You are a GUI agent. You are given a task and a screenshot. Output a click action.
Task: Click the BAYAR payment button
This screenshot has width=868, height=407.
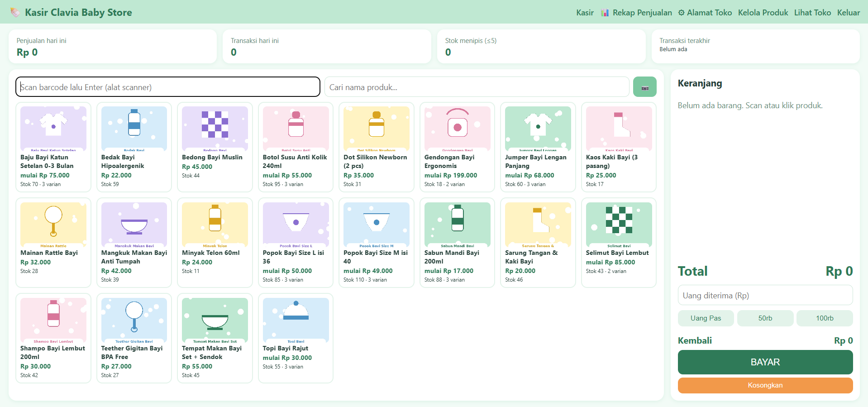765,362
